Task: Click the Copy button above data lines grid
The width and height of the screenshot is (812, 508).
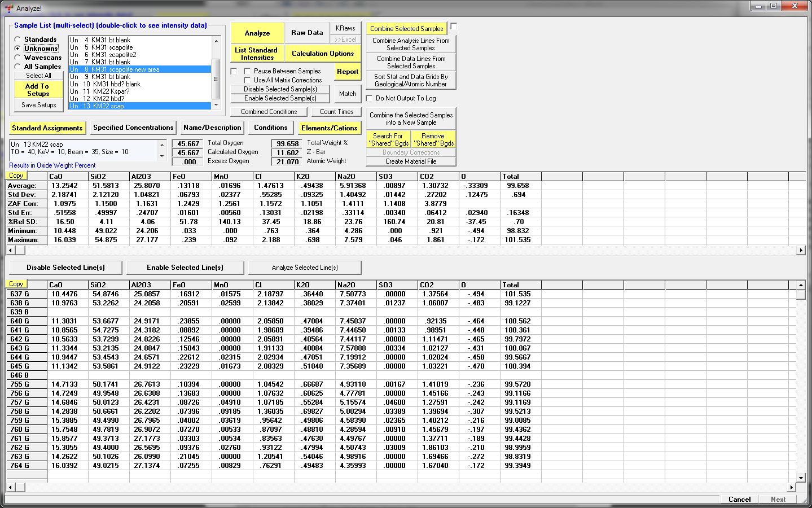Action: point(16,284)
